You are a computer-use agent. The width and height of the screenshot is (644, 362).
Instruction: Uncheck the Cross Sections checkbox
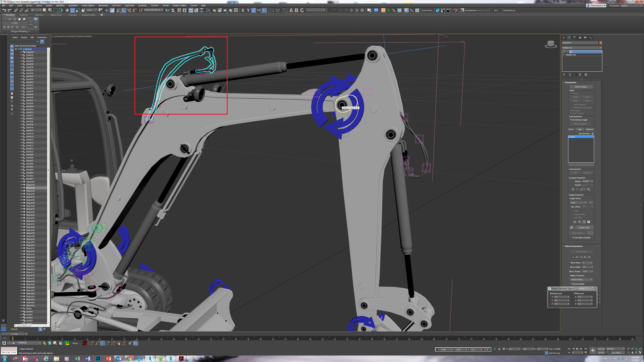coord(571,113)
